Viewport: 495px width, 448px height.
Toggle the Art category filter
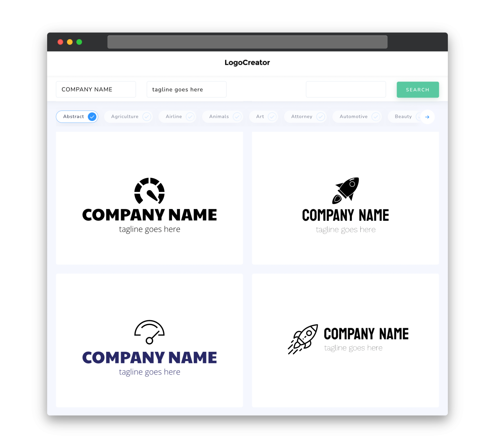(x=265, y=117)
